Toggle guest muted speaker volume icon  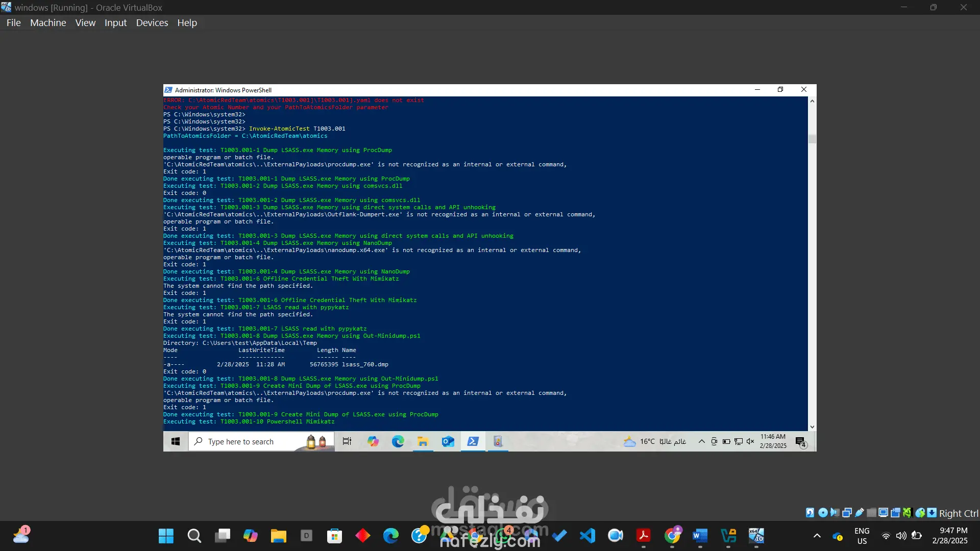pyautogui.click(x=750, y=441)
